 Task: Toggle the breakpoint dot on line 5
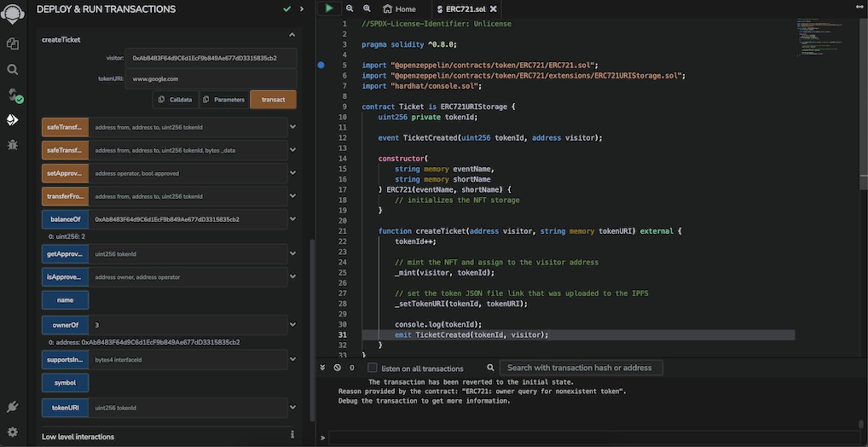coord(321,65)
